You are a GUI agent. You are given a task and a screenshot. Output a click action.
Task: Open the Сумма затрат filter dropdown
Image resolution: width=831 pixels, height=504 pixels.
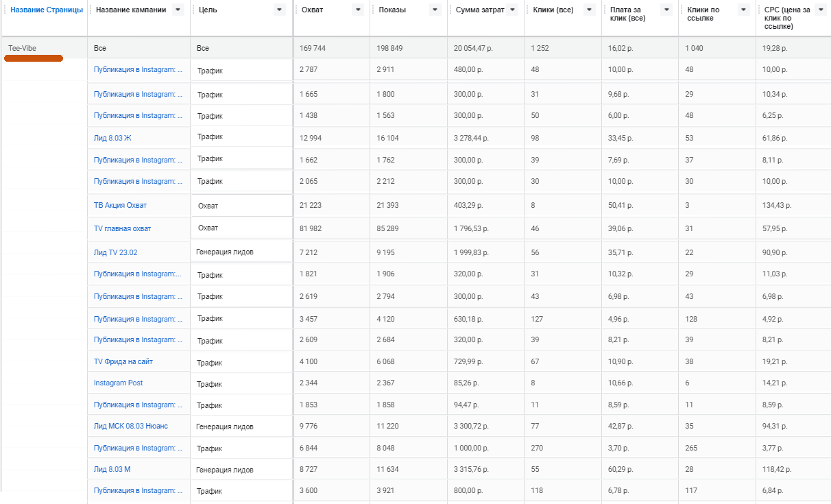coord(513,10)
